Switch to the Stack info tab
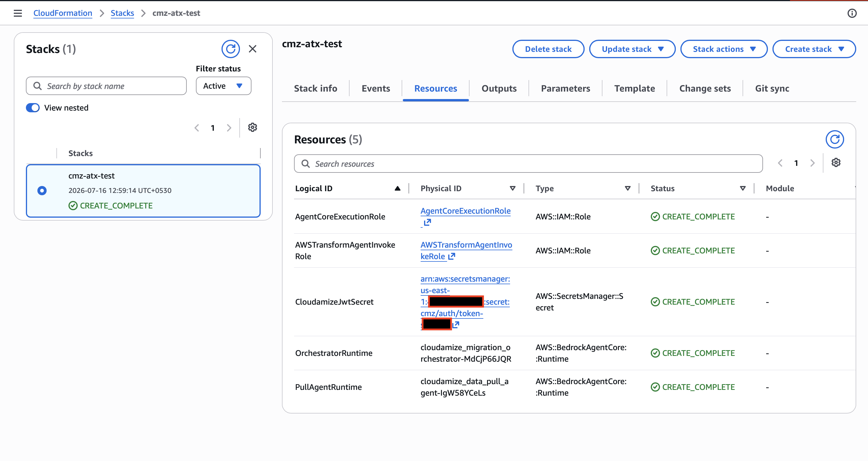868x461 pixels. coord(315,88)
